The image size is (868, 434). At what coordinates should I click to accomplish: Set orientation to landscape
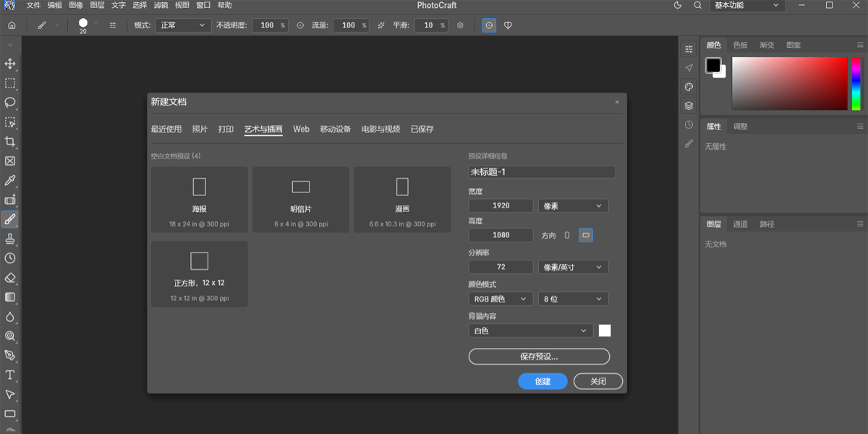[x=586, y=235]
